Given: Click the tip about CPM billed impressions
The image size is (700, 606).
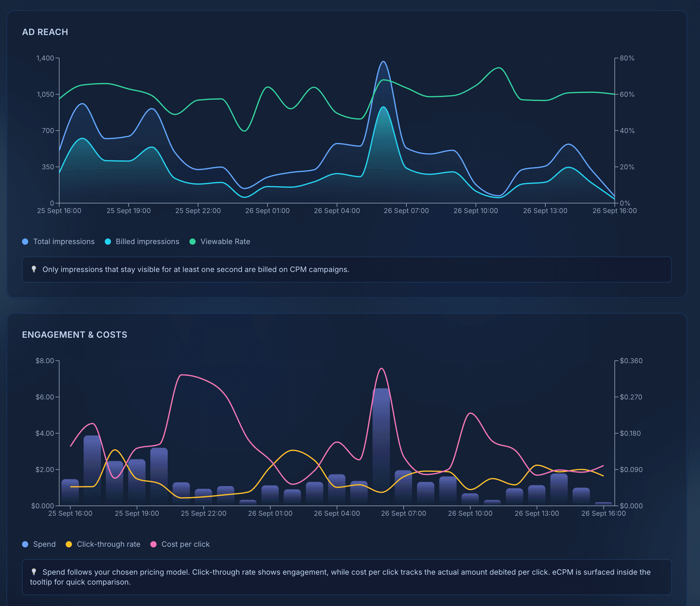Looking at the screenshot, I should [347, 270].
